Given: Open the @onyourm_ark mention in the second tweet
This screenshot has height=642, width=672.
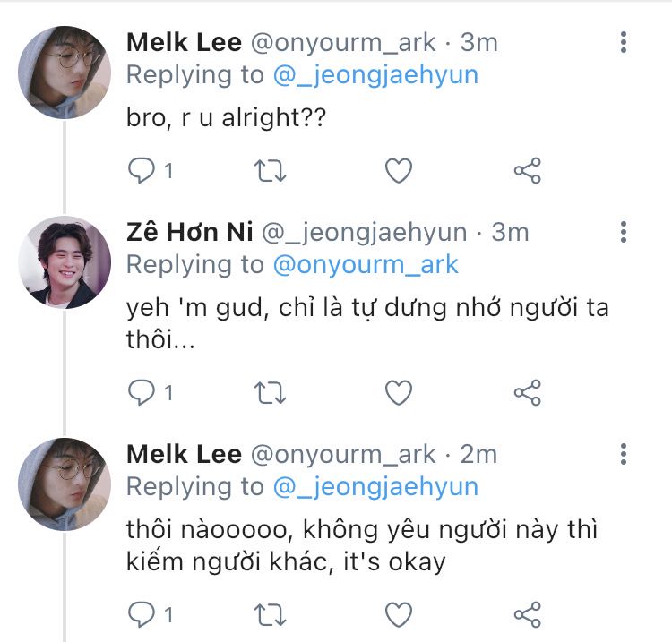Looking at the screenshot, I should click(x=366, y=265).
